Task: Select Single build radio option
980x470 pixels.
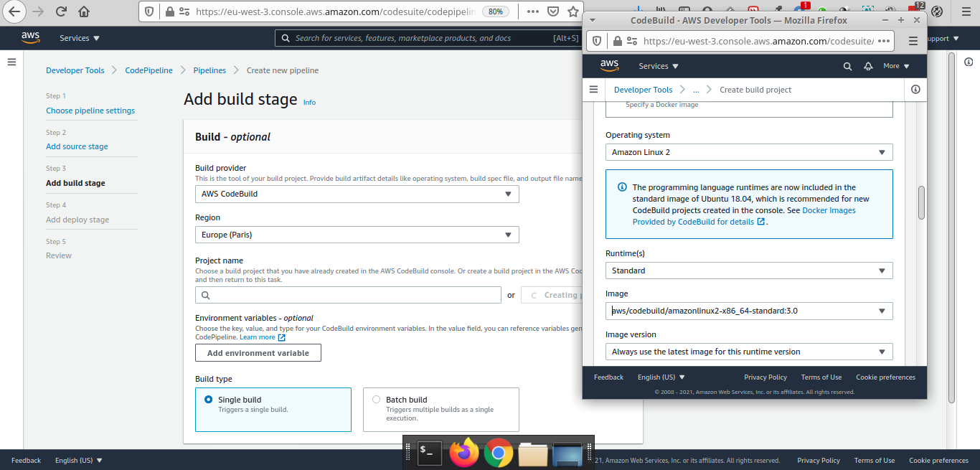Action: tap(209, 400)
